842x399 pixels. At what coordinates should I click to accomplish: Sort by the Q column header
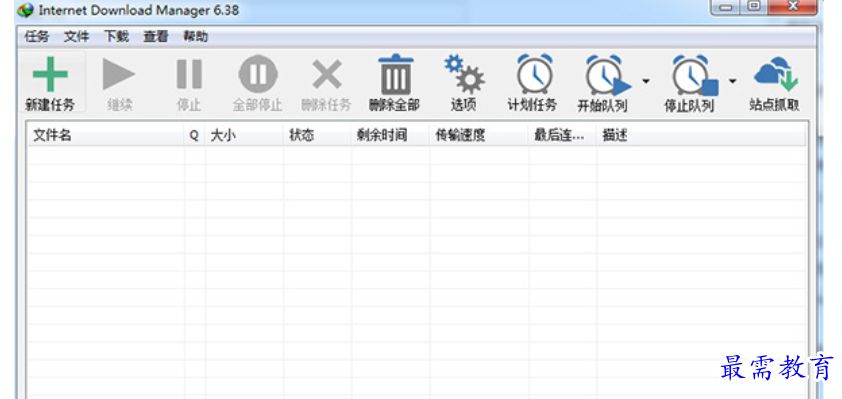click(x=195, y=135)
